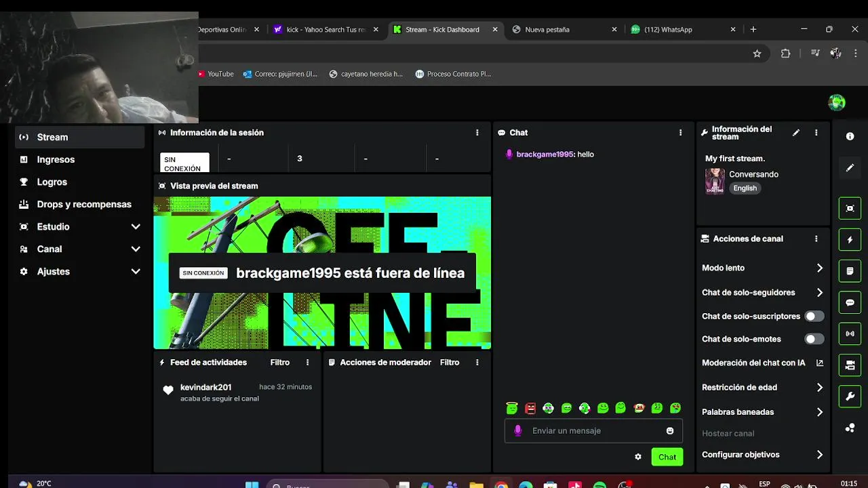The height and width of the screenshot is (488, 868).
Task: Toggle the activity feed lightning icon
Action: click(x=850, y=240)
